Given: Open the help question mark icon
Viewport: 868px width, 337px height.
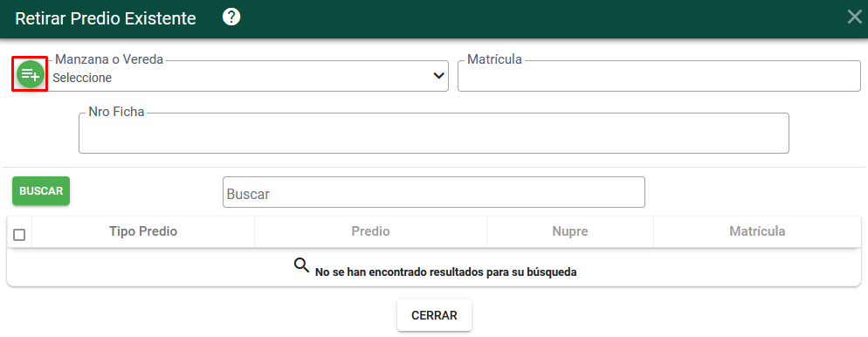Looking at the screenshot, I should point(231,17).
